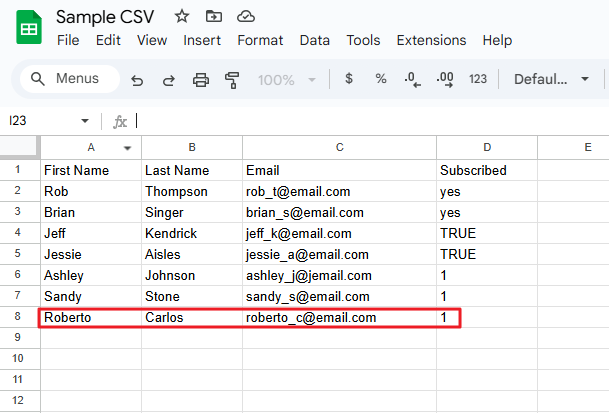
Task: Open column A filter dropdown arrow
Action: pyautogui.click(x=128, y=147)
